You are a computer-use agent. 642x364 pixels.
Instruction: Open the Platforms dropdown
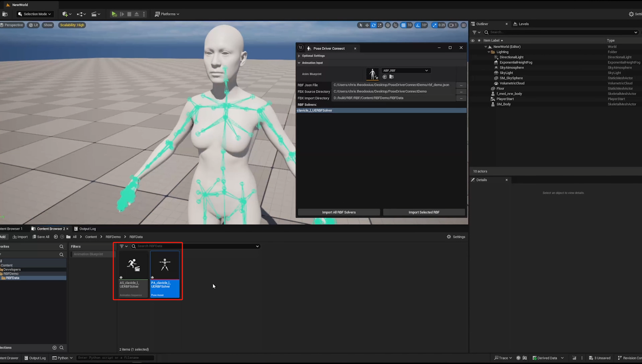167,14
